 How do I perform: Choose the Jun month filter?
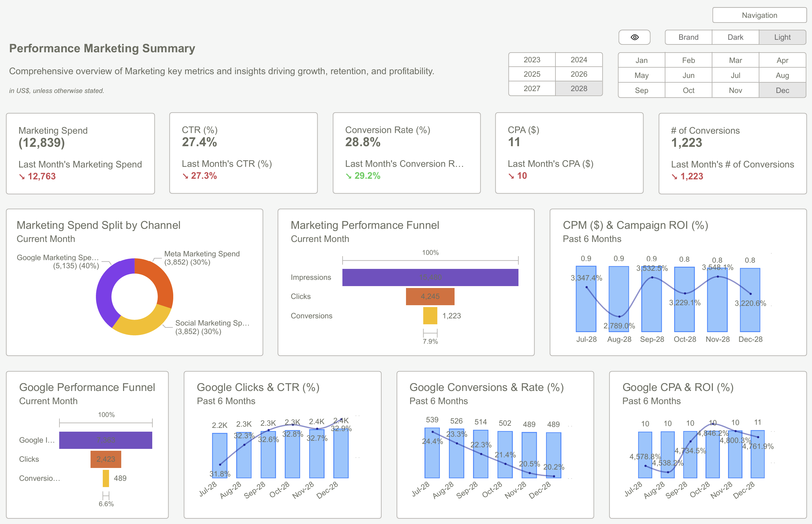click(688, 75)
